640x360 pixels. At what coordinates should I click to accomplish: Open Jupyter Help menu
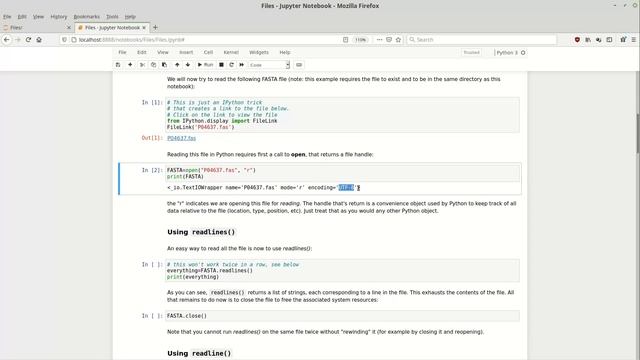pos(285,52)
